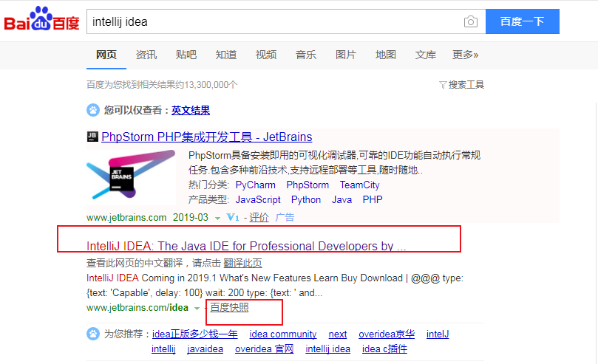Open the TeamCity category link

360,185
